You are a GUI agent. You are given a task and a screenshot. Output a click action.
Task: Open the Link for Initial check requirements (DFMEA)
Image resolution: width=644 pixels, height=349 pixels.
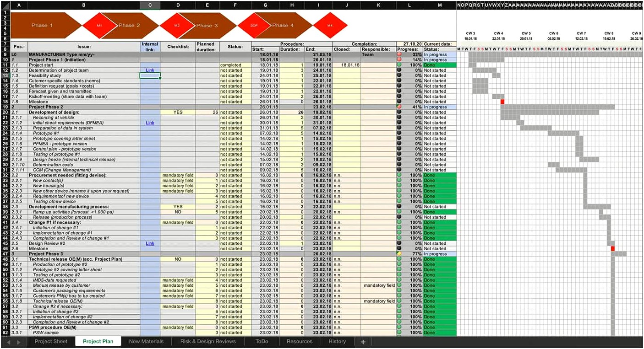coord(150,123)
